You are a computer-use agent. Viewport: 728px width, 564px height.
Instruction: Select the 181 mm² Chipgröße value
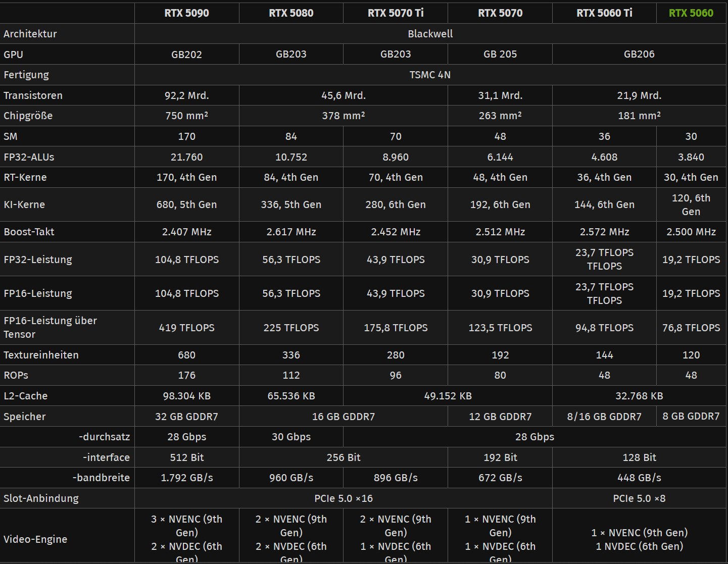pyautogui.click(x=639, y=116)
